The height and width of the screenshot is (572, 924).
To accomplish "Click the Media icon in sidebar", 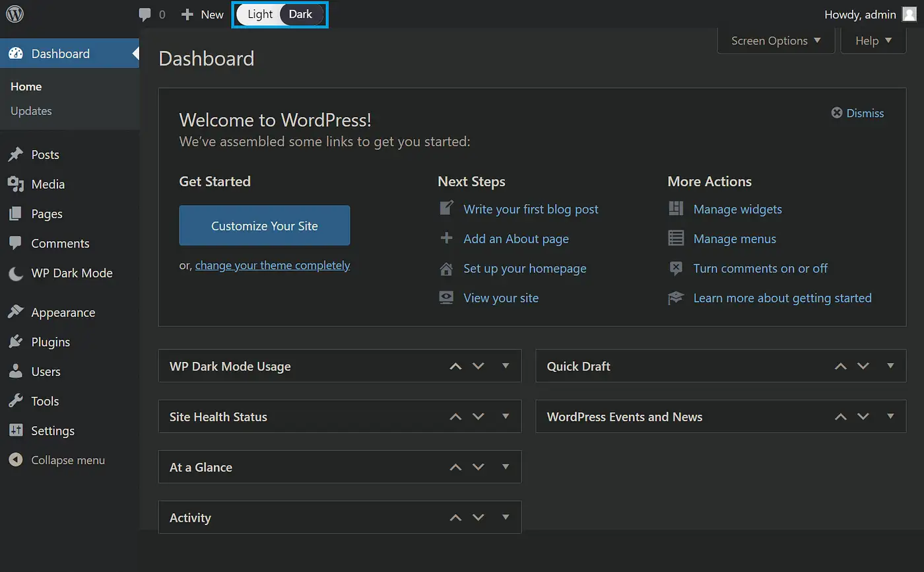I will click(x=15, y=184).
